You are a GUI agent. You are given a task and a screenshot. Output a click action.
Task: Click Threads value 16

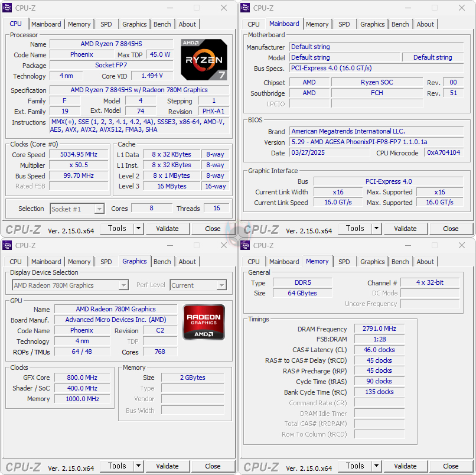tap(217, 208)
